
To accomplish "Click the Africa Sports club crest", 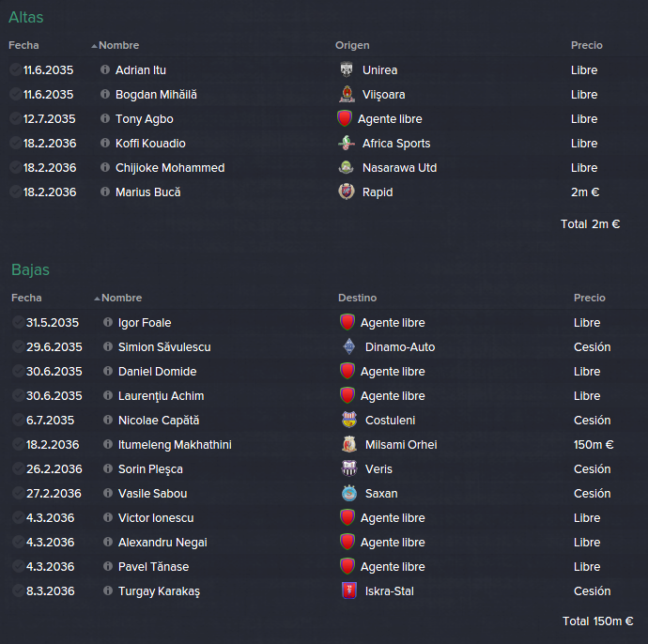I will [x=347, y=143].
